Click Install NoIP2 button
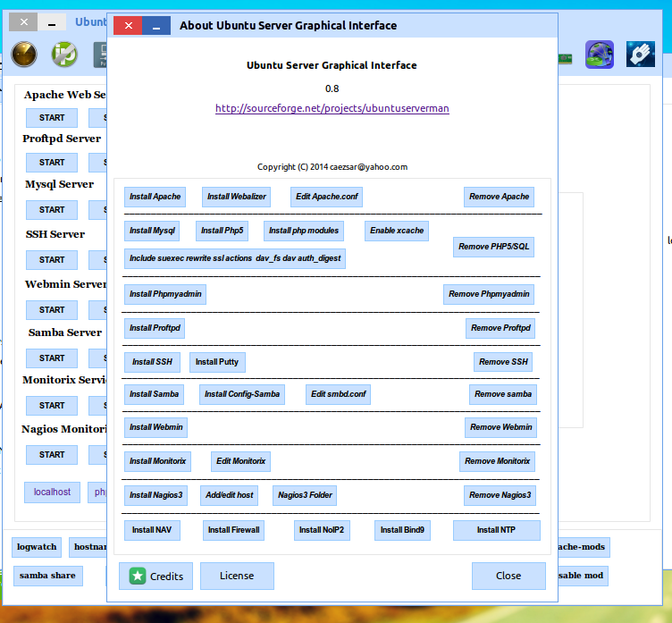The height and width of the screenshot is (623, 672). point(322,530)
